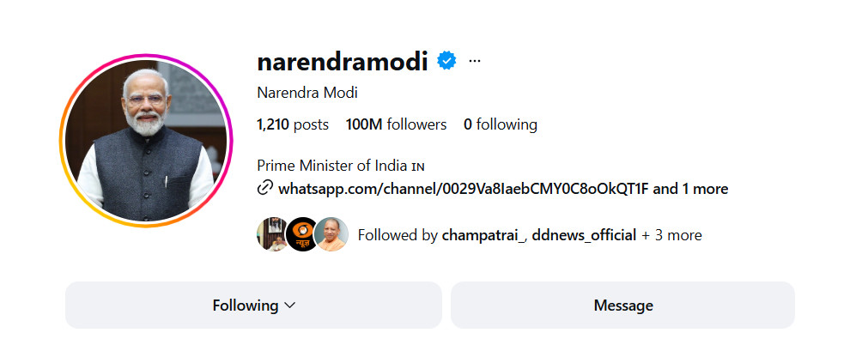868x357 pixels.
Task: Click the Following button
Action: 245,306
